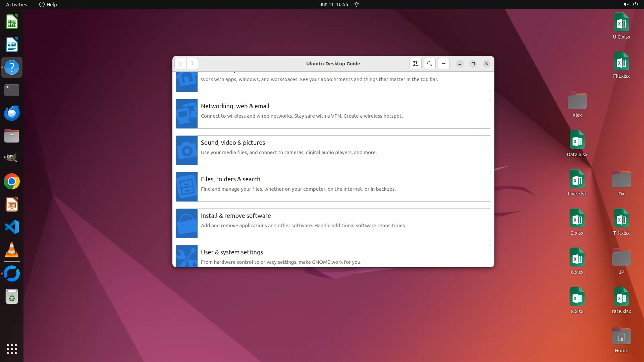Open the clock and calendar menu

[x=334, y=4]
